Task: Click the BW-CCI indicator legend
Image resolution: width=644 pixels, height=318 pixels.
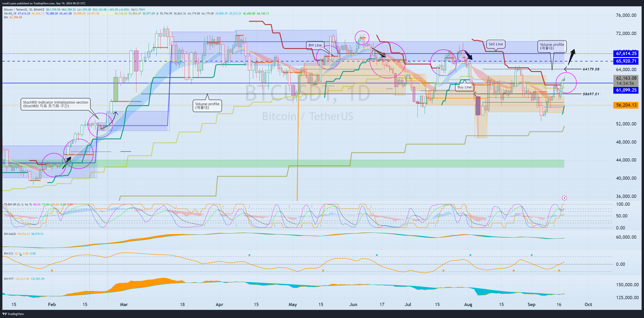Action: 9,253
